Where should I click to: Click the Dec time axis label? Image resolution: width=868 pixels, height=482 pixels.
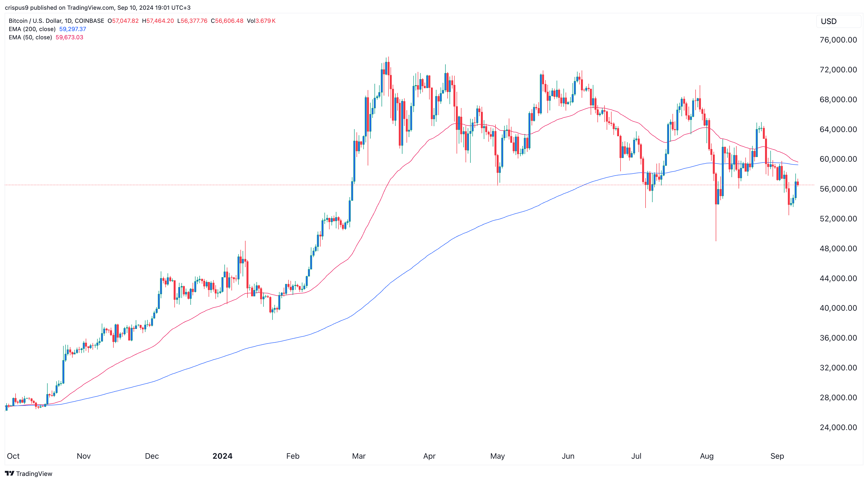click(x=152, y=456)
